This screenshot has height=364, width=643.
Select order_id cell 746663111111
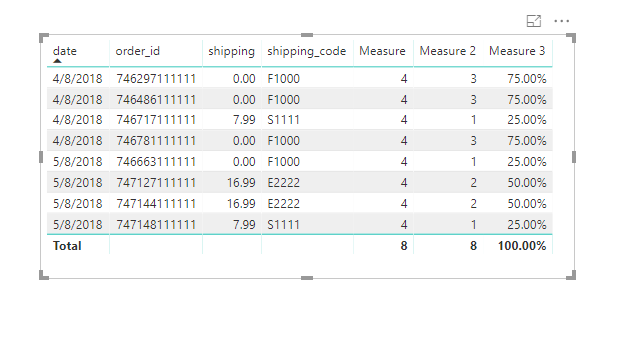[156, 162]
